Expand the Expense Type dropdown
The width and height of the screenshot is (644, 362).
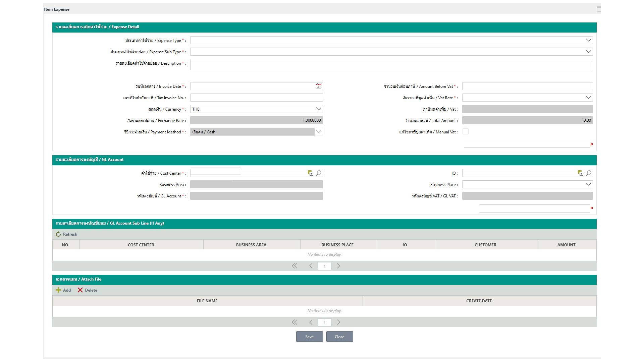588,40
